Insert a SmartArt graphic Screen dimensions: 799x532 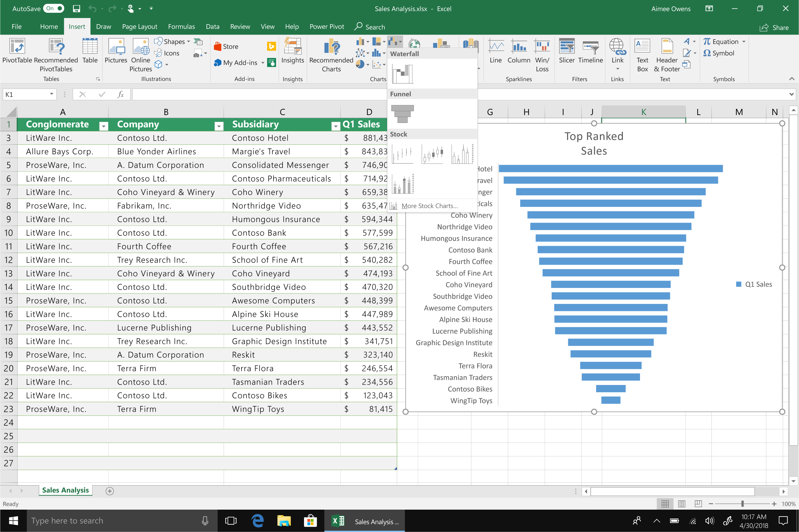pyautogui.click(x=198, y=42)
